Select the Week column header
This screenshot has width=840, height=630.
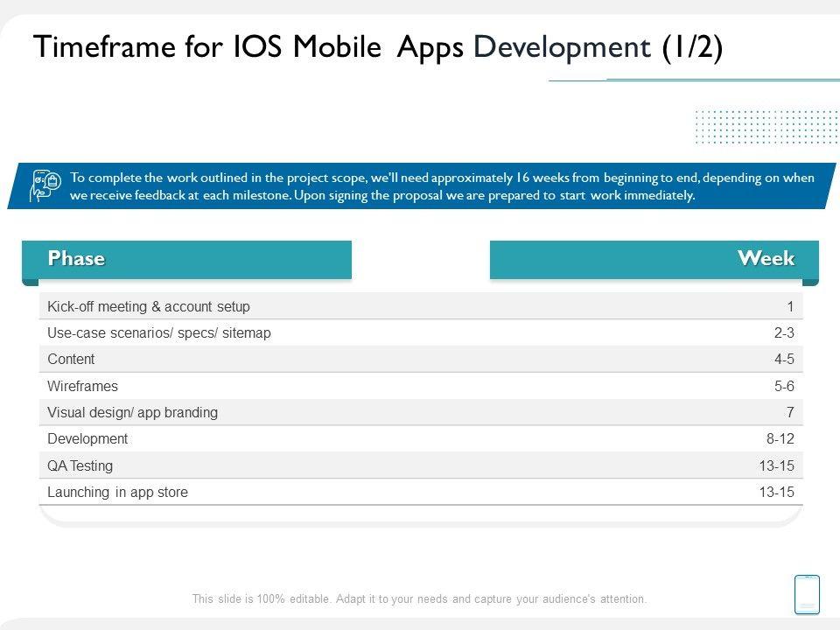654,259
